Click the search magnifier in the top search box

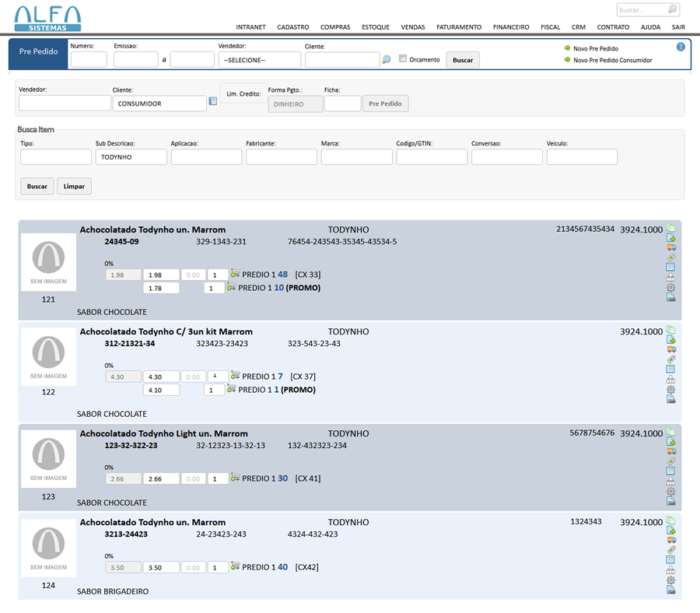(672, 9)
